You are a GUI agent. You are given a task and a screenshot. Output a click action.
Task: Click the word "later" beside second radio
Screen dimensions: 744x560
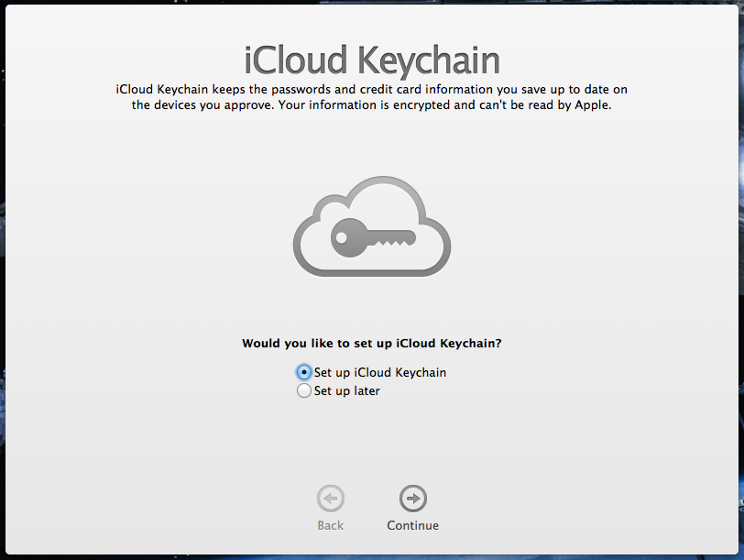pyautogui.click(x=365, y=390)
